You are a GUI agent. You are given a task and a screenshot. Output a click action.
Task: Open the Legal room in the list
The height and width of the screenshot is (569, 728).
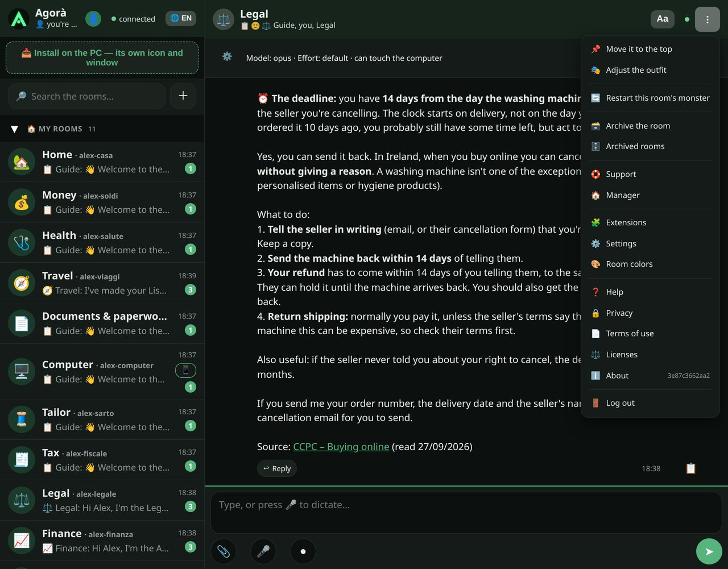pyautogui.click(x=102, y=500)
